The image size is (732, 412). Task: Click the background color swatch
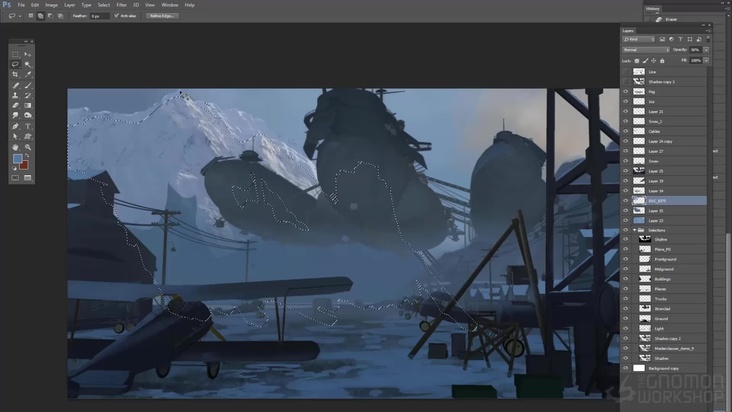tap(25, 165)
